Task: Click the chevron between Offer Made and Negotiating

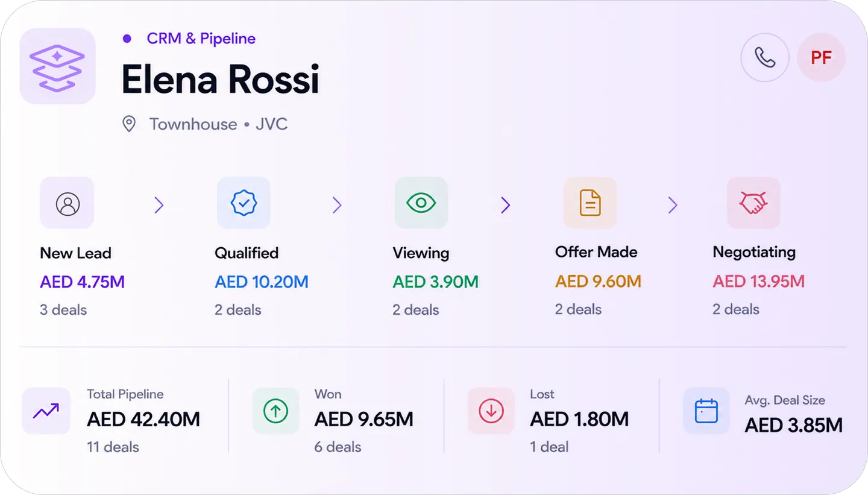Action: 673,206
